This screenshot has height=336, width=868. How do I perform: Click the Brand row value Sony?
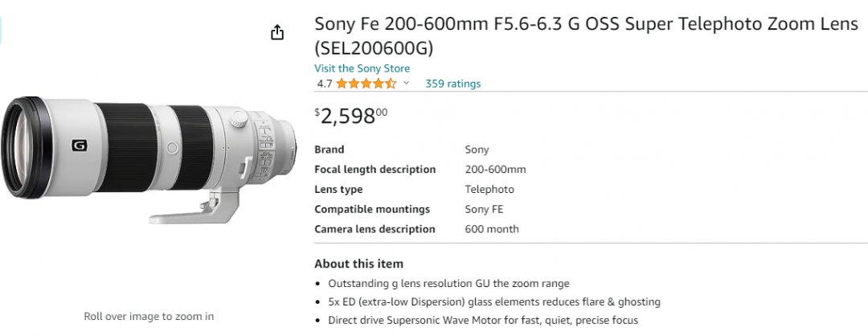[477, 150]
